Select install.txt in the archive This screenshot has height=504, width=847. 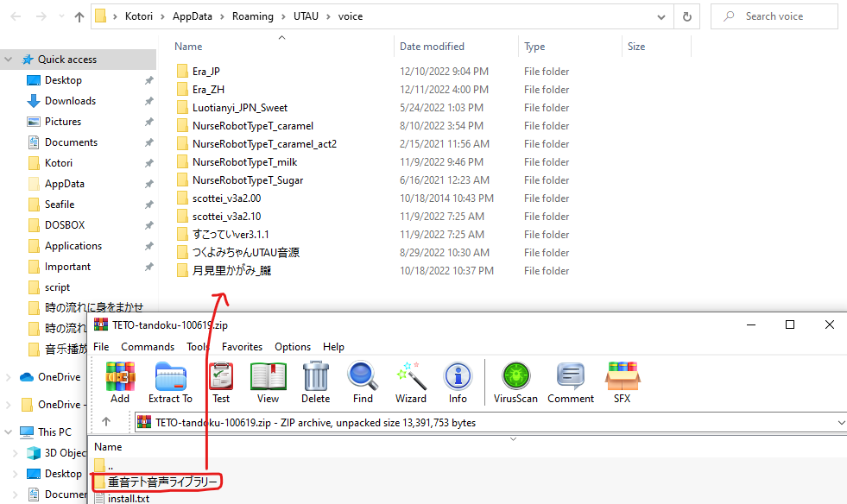[129, 499]
